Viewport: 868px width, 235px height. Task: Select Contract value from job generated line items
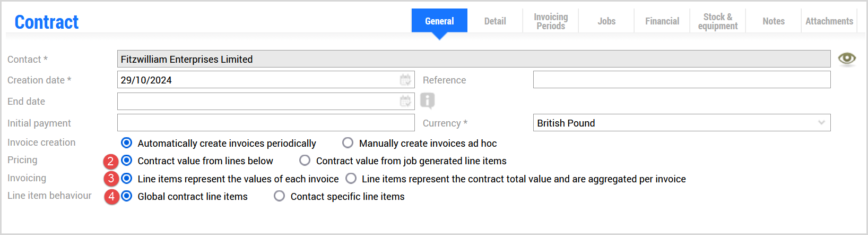pyautogui.click(x=305, y=161)
